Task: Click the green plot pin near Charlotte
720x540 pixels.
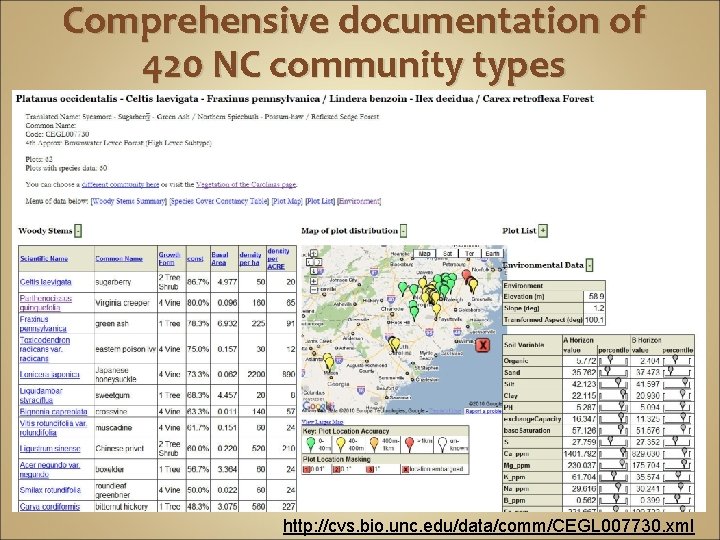Action: tap(414, 311)
